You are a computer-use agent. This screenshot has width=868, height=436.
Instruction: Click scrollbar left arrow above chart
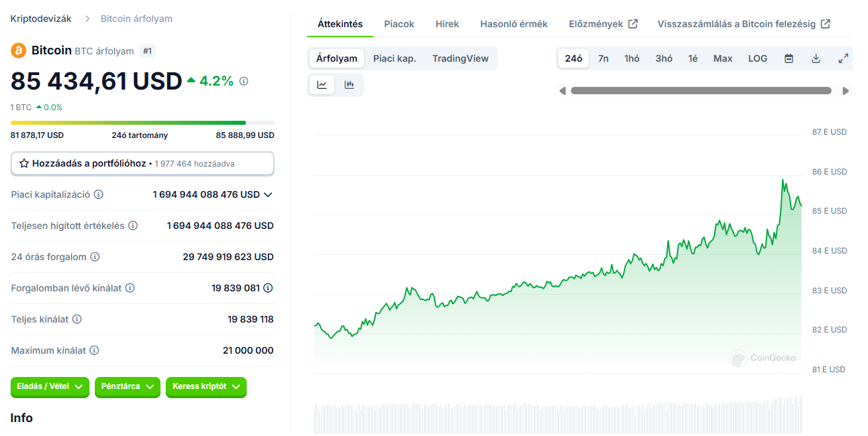point(562,91)
